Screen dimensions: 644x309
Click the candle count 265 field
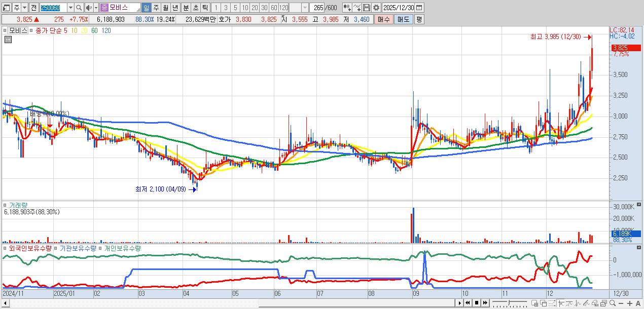coord(318,8)
